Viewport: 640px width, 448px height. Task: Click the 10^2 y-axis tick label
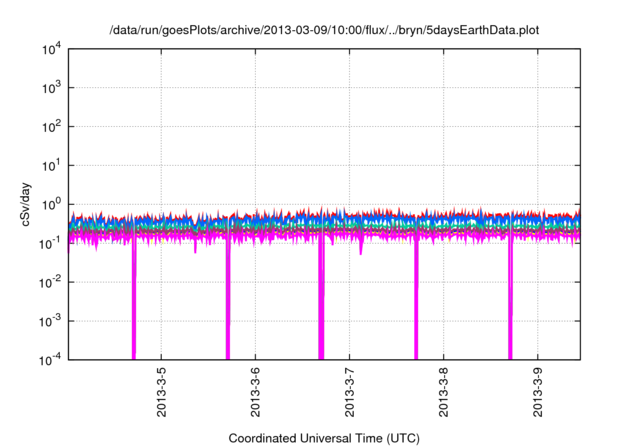[x=52, y=127]
